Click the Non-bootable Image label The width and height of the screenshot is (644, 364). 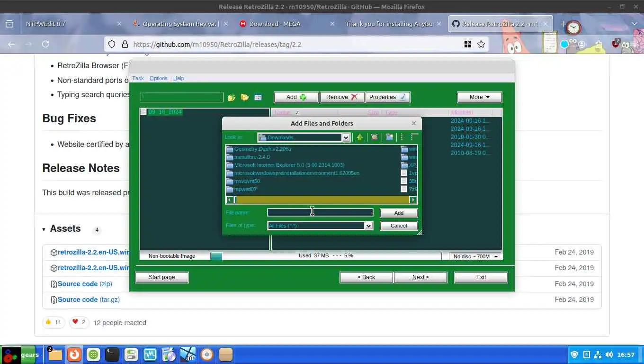pyautogui.click(x=172, y=256)
